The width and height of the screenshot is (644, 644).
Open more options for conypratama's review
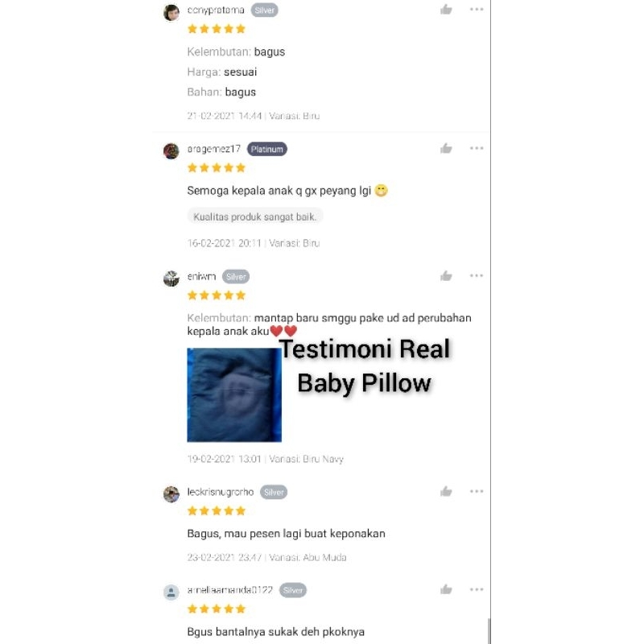(477, 9)
